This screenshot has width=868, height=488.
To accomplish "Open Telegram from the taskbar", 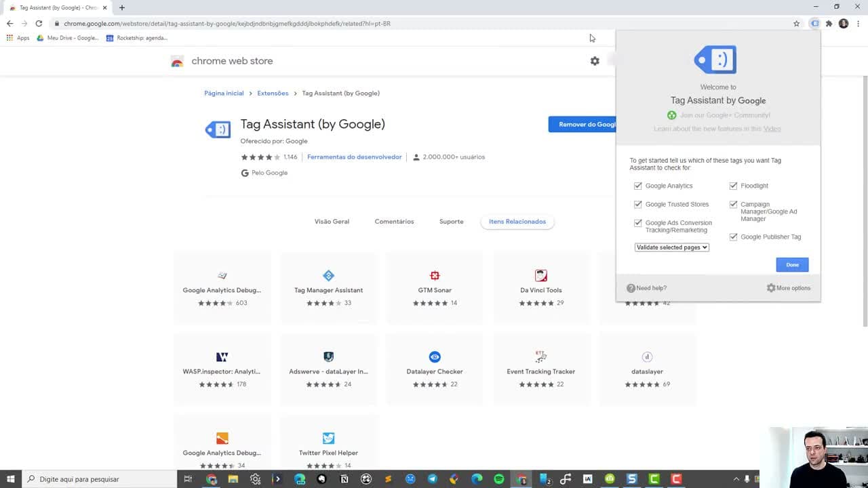I will point(433,479).
